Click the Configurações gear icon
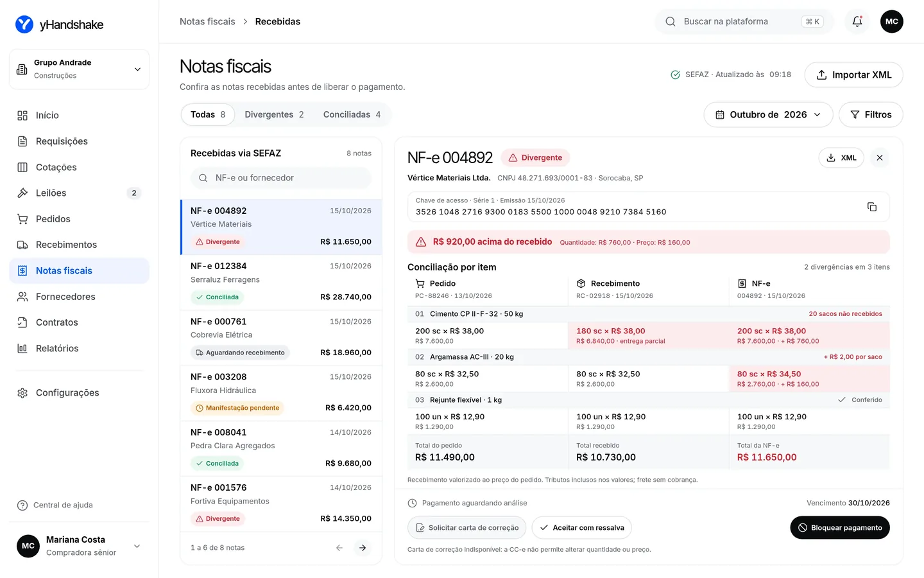 coord(22,393)
